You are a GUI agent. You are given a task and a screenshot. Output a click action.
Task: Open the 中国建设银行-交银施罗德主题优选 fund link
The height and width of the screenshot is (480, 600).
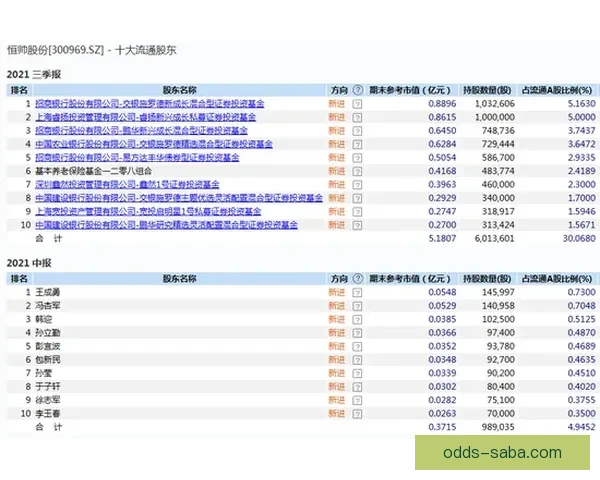pos(179,198)
